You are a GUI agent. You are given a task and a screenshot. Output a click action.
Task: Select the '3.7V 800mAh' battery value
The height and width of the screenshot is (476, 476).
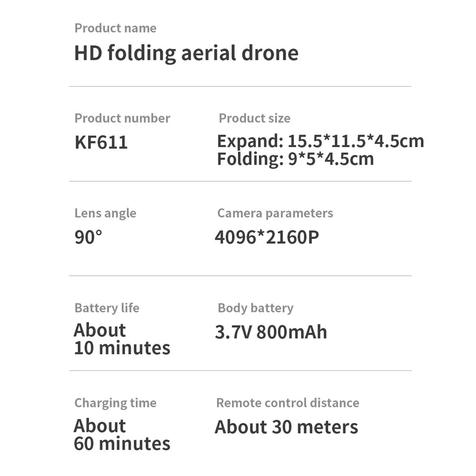(271, 332)
